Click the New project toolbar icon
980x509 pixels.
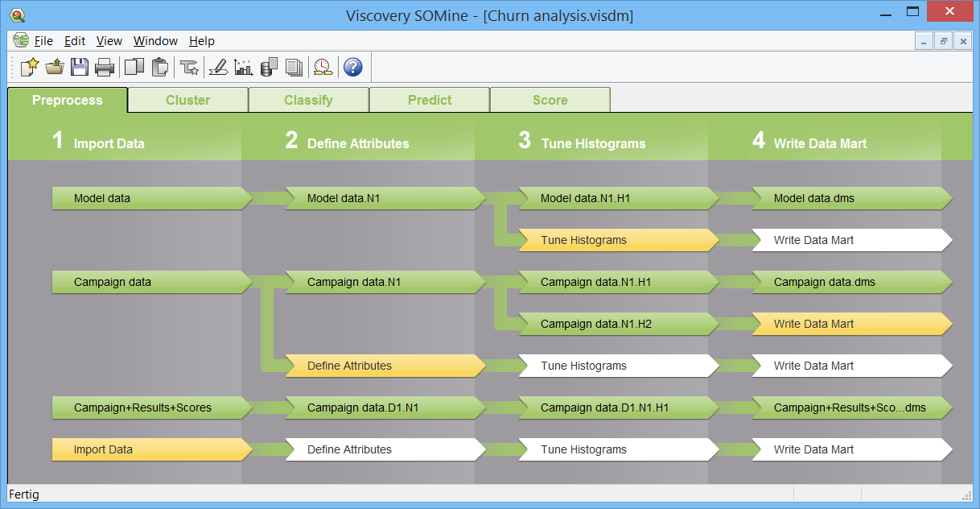pyautogui.click(x=30, y=68)
